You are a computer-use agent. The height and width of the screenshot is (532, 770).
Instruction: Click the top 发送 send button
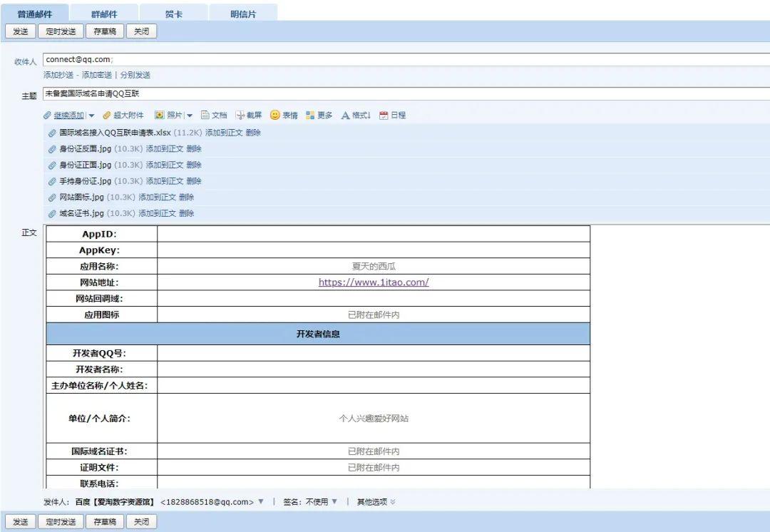(21, 31)
